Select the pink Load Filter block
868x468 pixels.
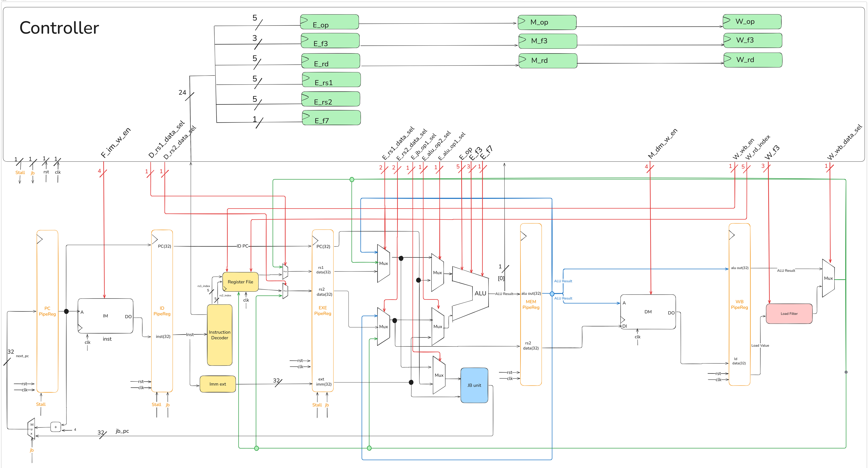(789, 313)
